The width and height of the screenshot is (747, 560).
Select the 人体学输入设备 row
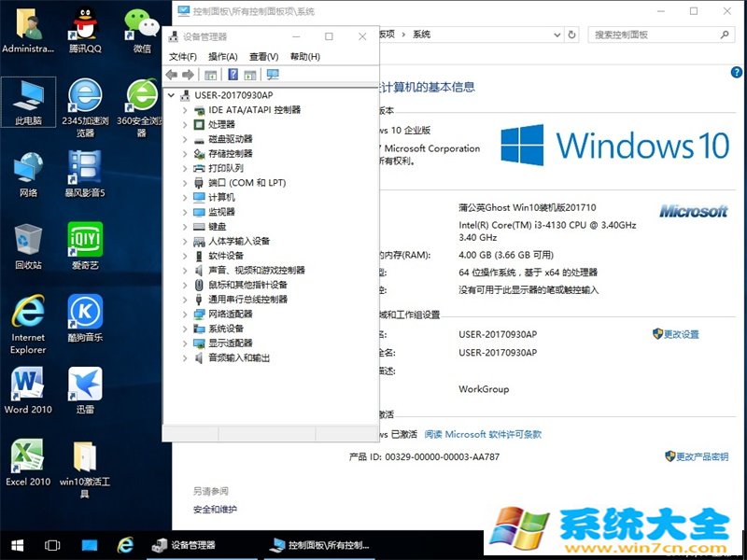232,242
